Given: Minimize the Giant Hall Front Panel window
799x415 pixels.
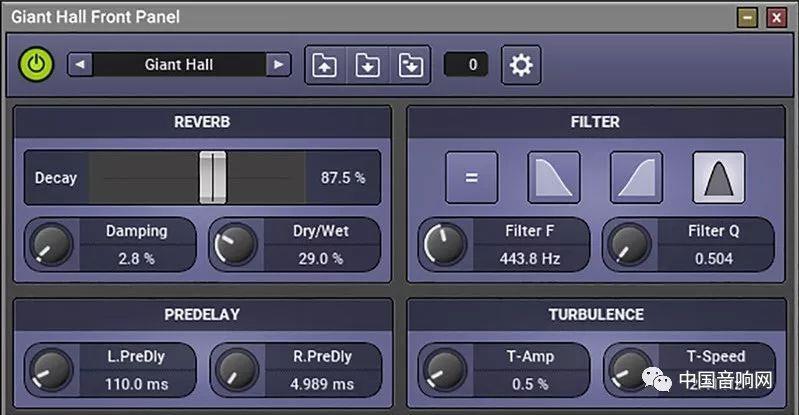Looking at the screenshot, I should pos(747,17).
